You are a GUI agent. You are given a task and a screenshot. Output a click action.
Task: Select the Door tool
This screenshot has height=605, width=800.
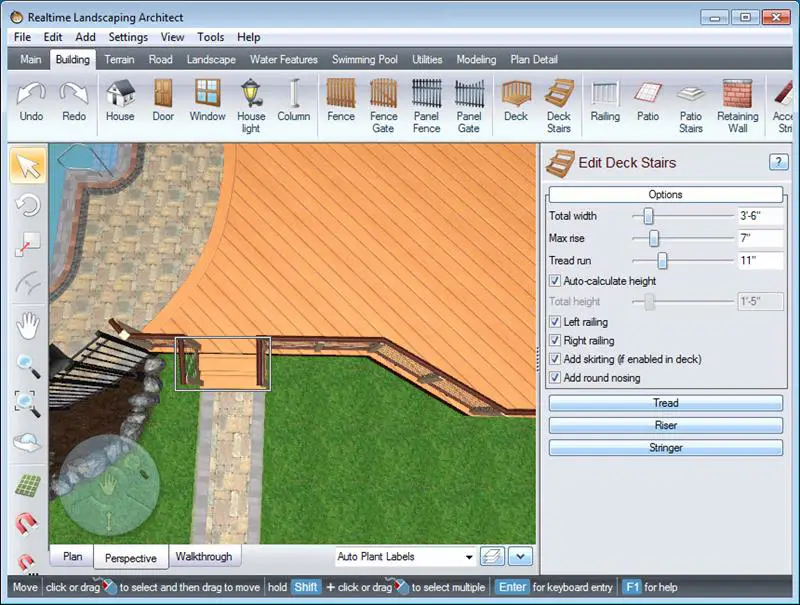163,102
